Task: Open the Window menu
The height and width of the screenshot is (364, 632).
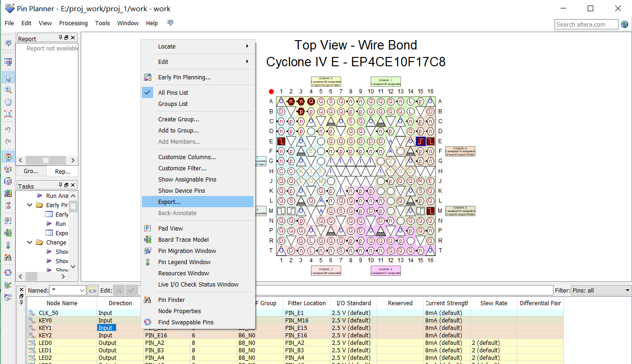Action: pyautogui.click(x=127, y=23)
